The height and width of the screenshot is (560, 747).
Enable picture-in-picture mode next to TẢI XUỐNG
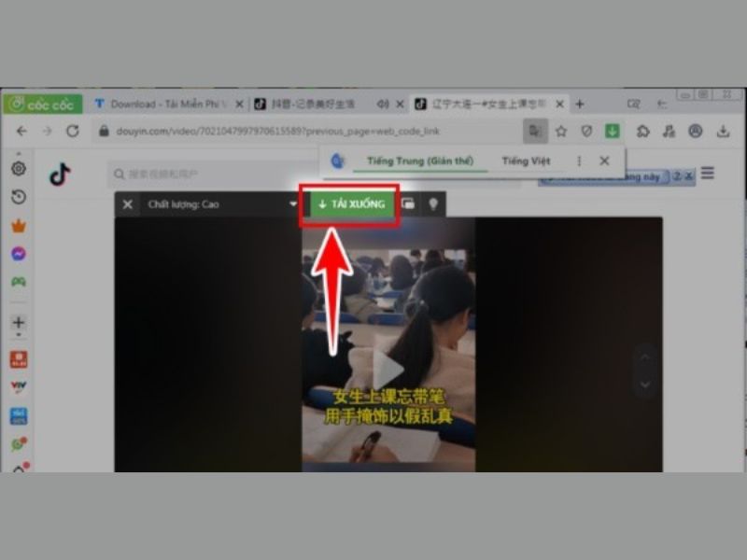[408, 203]
